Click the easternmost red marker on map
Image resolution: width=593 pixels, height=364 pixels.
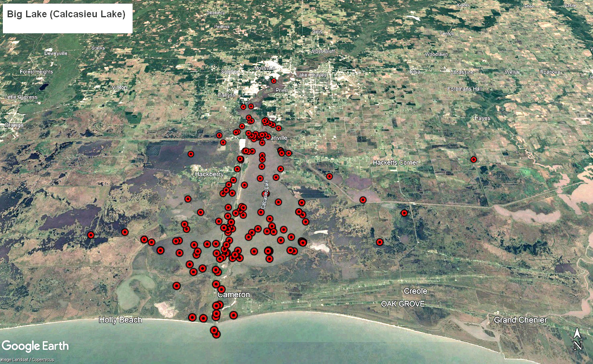(474, 160)
